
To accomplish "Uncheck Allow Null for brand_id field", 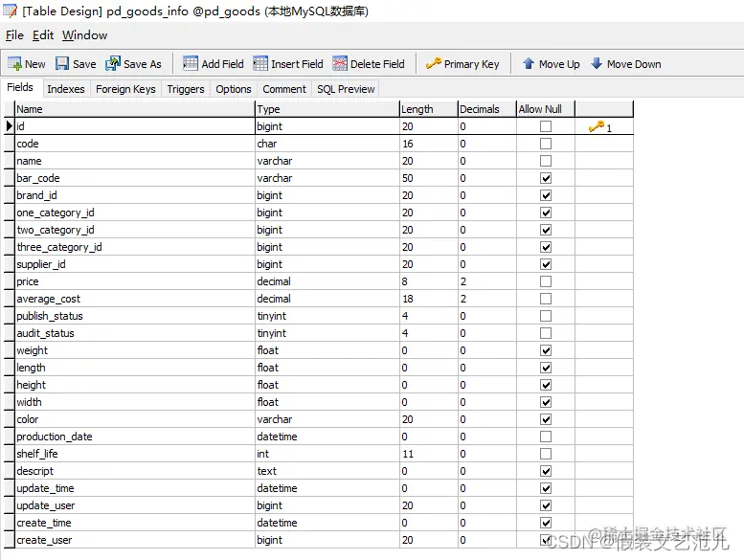I will [546, 195].
